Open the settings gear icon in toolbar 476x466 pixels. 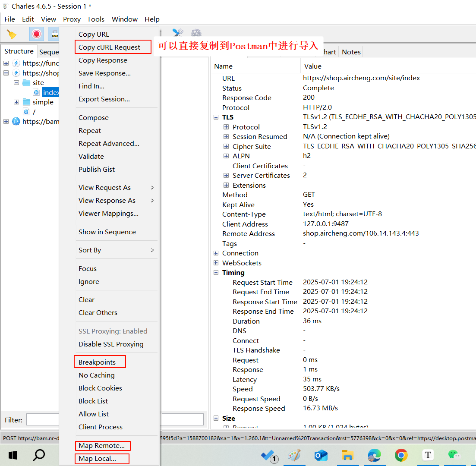pos(196,32)
